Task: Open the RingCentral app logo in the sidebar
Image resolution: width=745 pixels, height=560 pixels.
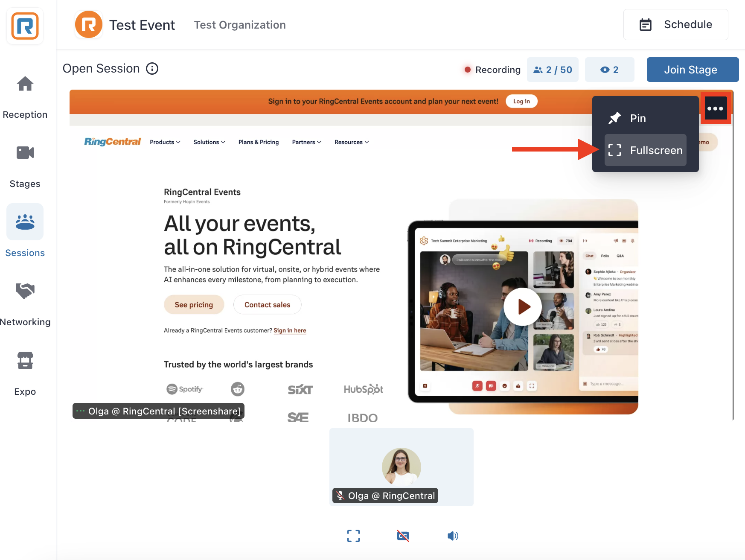Action: pyautogui.click(x=25, y=26)
